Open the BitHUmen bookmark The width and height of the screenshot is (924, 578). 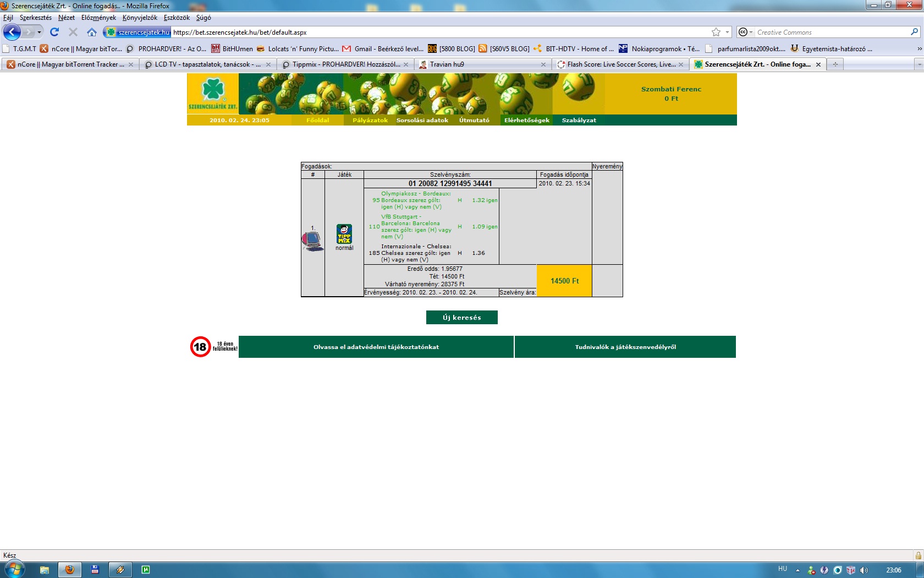[232, 49]
